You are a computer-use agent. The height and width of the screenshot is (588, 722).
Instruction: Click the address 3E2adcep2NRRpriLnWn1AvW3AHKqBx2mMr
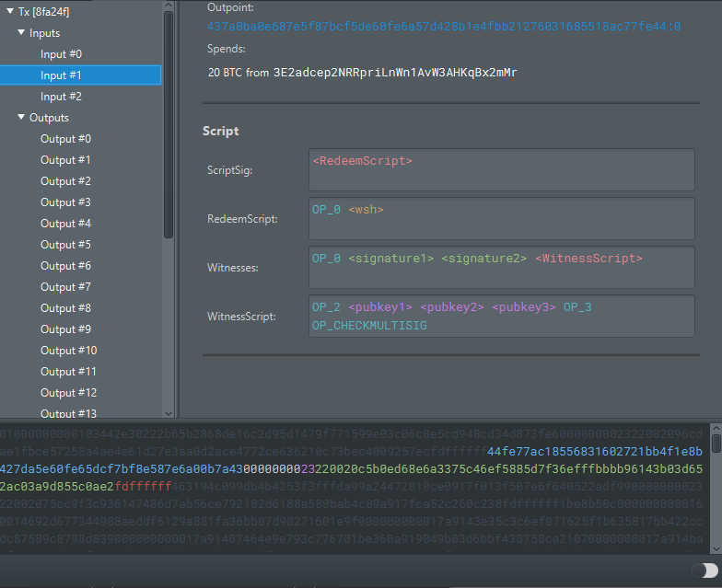coord(395,73)
